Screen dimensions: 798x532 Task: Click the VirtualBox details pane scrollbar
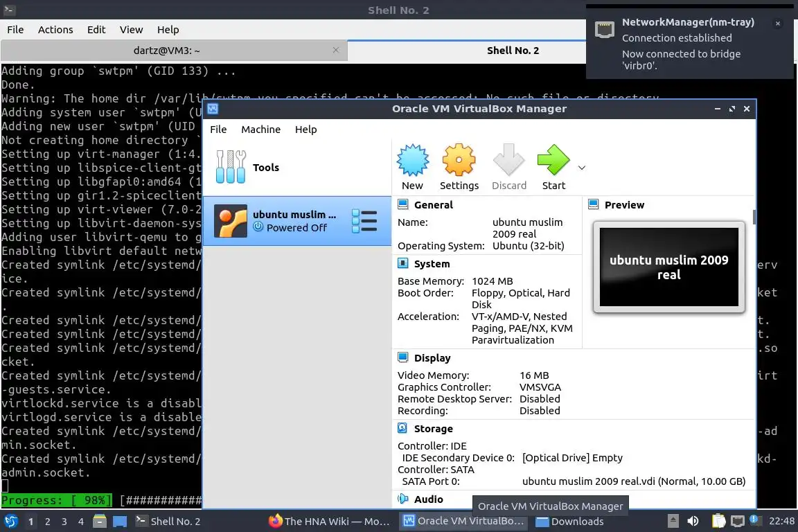(x=754, y=216)
